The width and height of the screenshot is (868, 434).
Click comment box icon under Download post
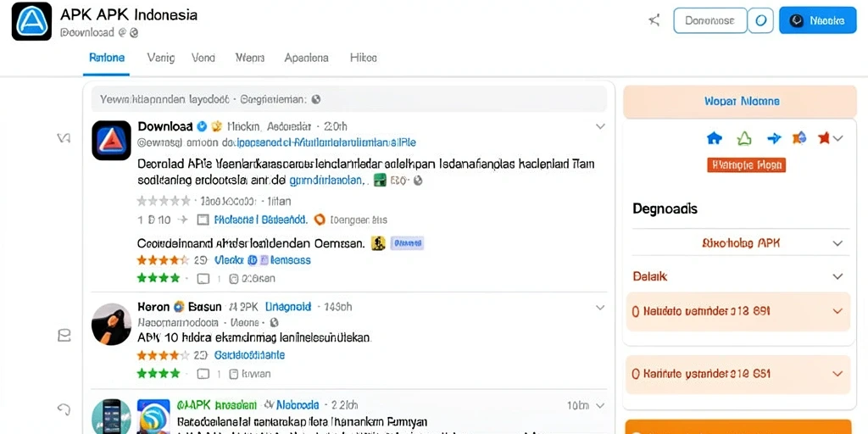[203, 279]
